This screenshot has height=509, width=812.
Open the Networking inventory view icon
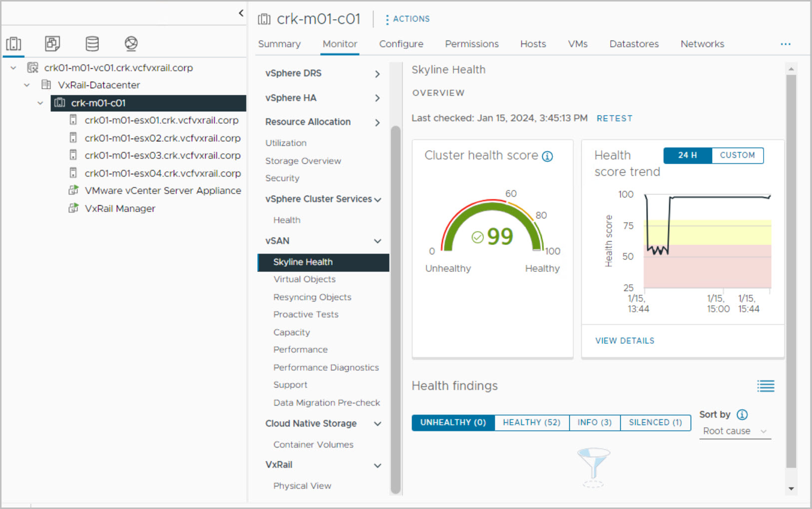tap(131, 44)
